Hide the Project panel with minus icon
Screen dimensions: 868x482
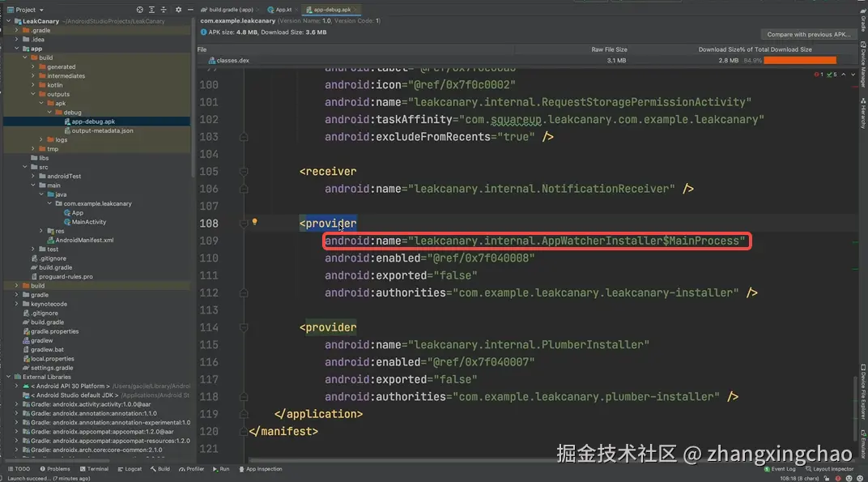(x=189, y=10)
